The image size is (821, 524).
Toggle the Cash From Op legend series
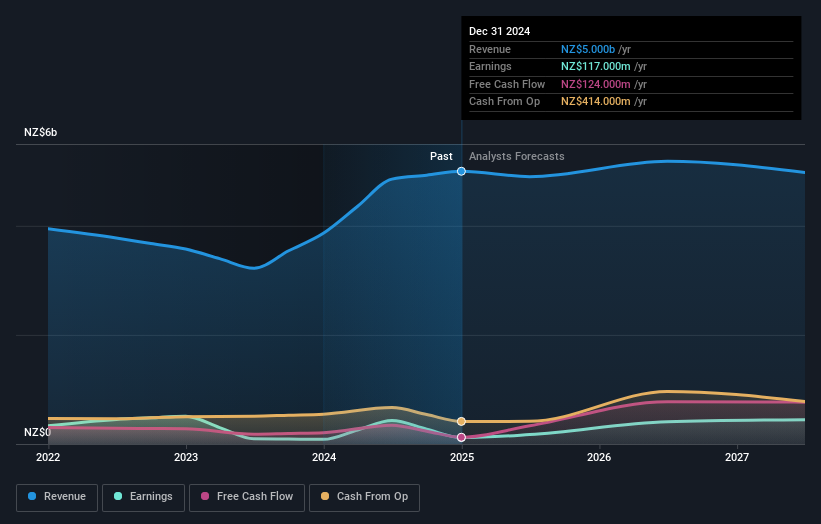pyautogui.click(x=364, y=497)
